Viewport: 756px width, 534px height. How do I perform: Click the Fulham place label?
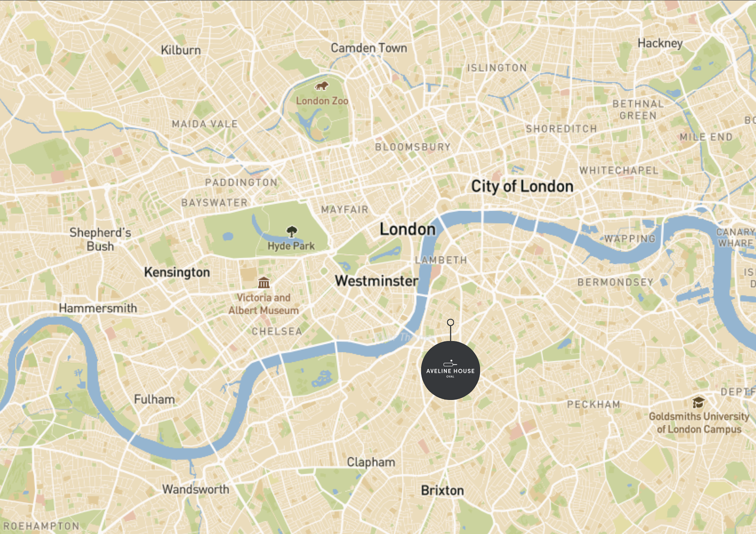154,399
